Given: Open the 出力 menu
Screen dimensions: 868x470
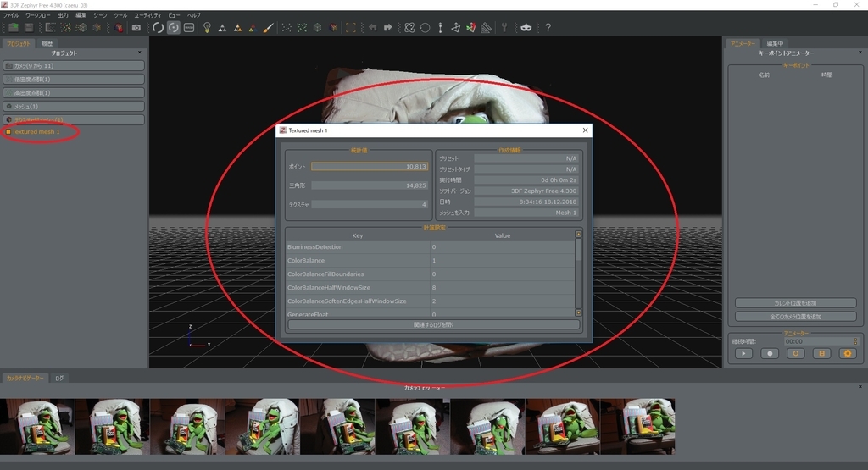Looking at the screenshot, I should (x=63, y=15).
